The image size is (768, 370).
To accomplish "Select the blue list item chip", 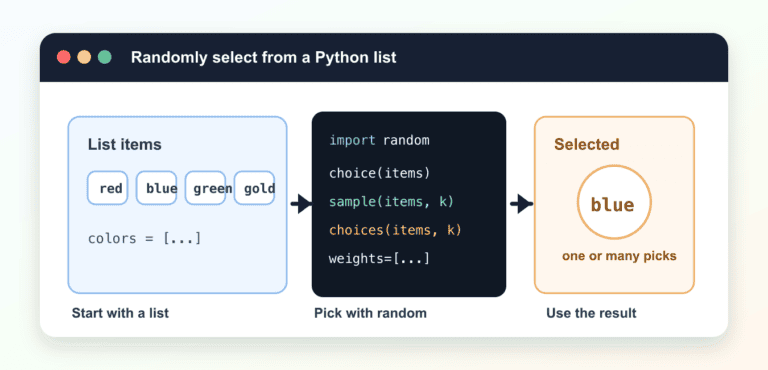I will click(x=157, y=188).
